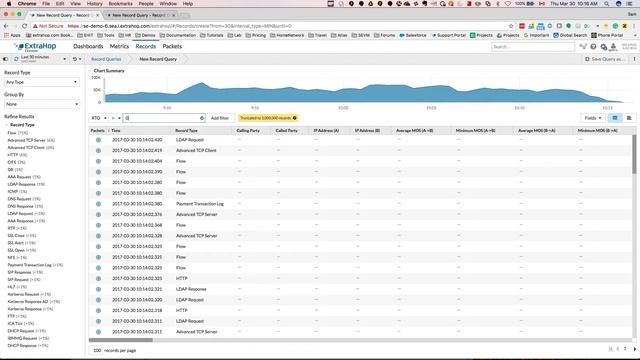
Task: Click the green icon inside filter field
Action: pyautogui.click(x=202, y=118)
